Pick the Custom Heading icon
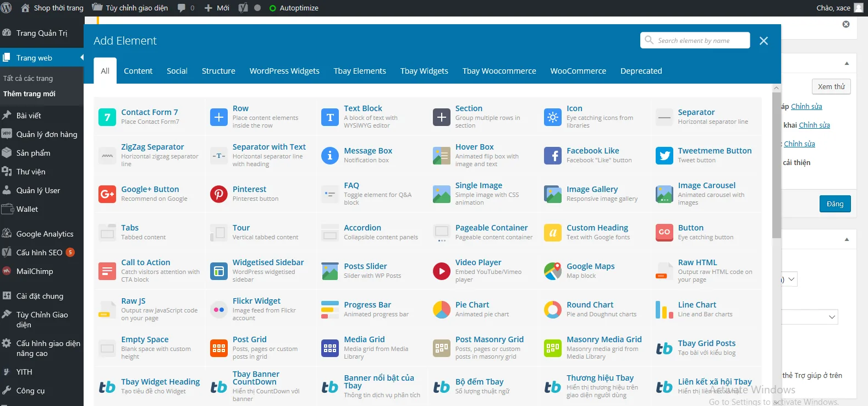 click(553, 233)
